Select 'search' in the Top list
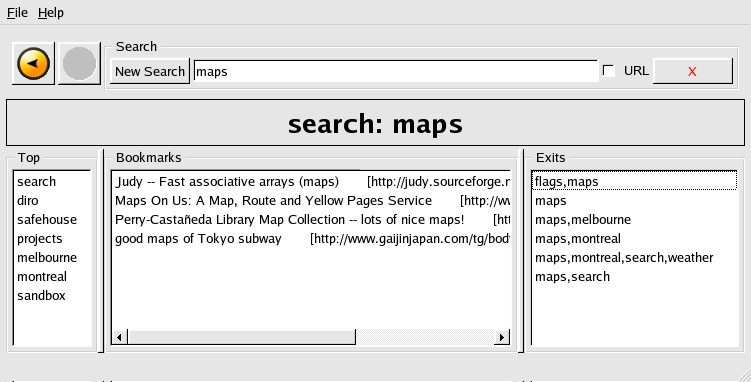Image resolution: width=751 pixels, height=382 pixels. [x=52, y=182]
